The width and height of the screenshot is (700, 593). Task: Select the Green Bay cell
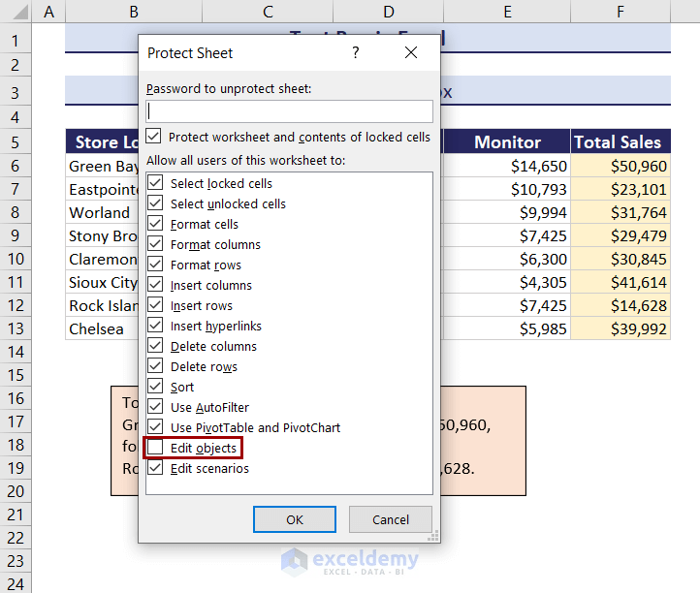(x=102, y=166)
